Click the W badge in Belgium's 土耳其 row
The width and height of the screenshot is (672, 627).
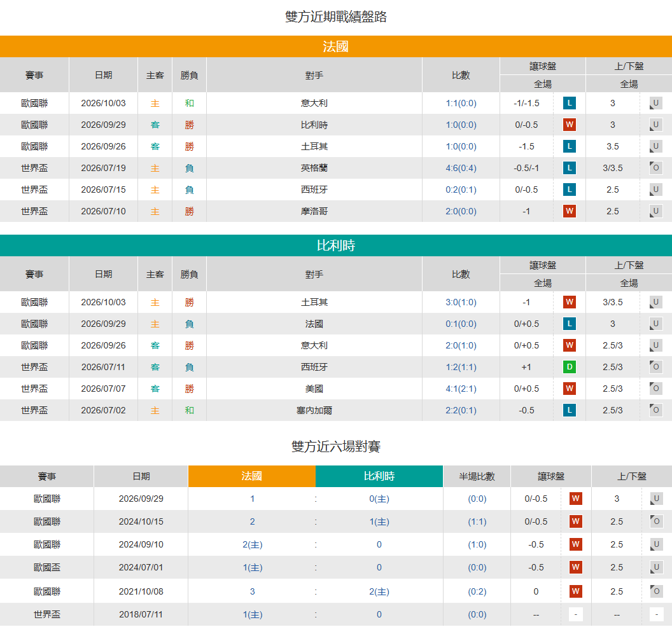tap(569, 302)
